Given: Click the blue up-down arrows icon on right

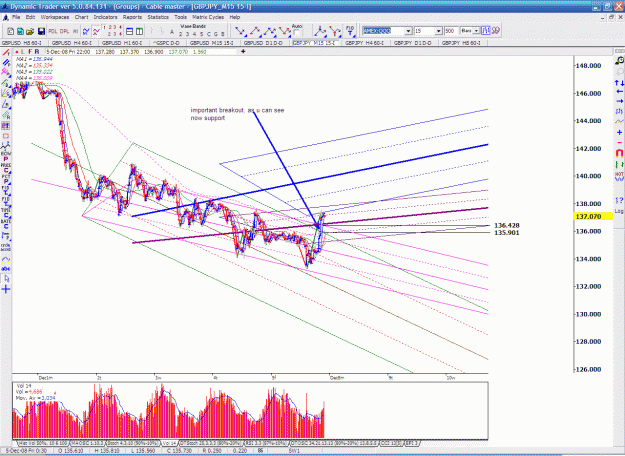Looking at the screenshot, I should 619,83.
